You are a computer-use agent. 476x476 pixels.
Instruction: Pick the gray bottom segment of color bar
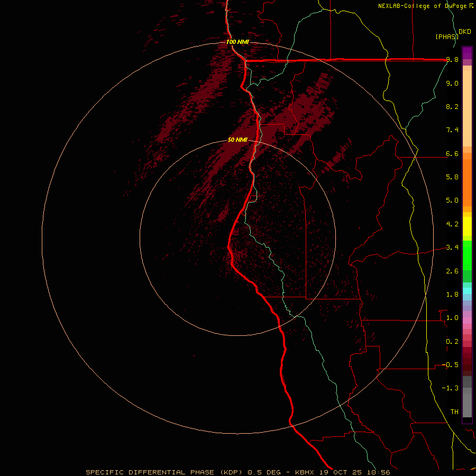(x=467, y=405)
